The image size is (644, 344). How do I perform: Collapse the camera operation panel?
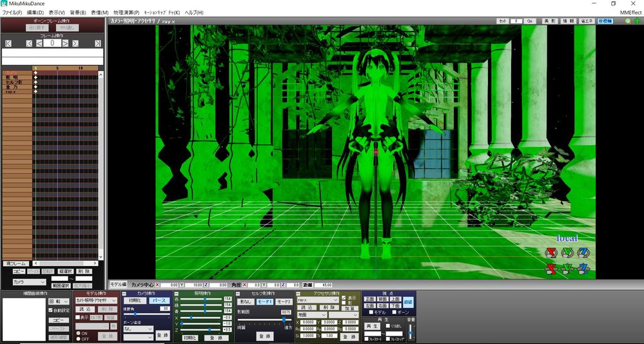coord(124,294)
